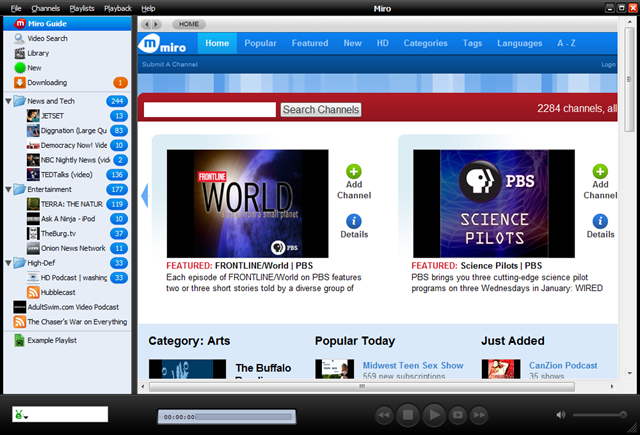Select TEDTalks (video) channel
640x435 pixels.
(x=67, y=175)
